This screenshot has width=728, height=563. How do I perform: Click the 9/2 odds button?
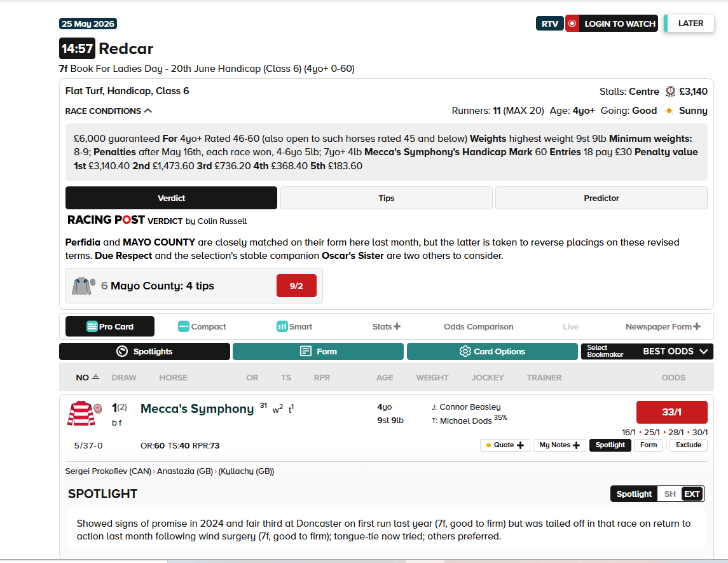click(296, 286)
